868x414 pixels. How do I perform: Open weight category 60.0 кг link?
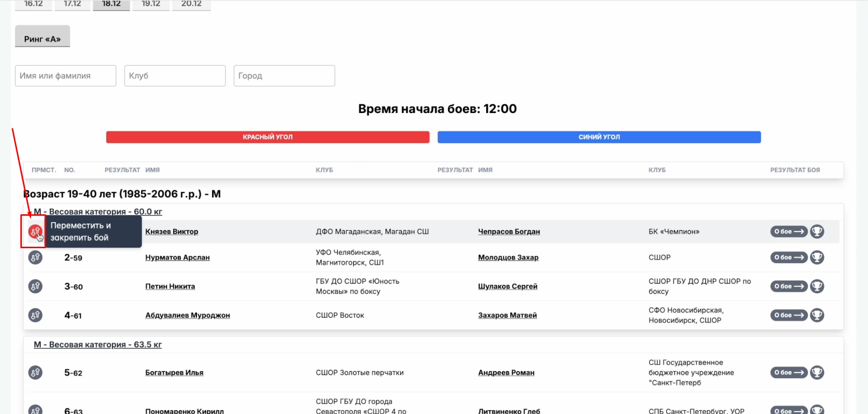98,212
